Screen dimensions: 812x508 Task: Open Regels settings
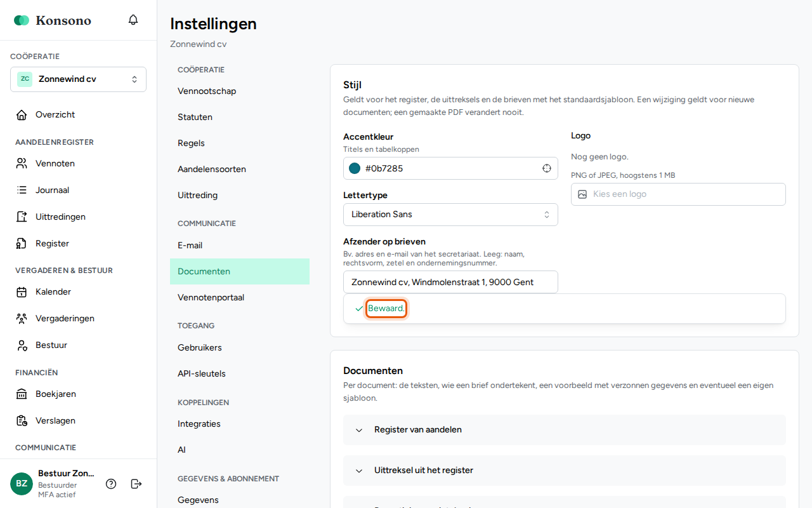pyautogui.click(x=240, y=144)
